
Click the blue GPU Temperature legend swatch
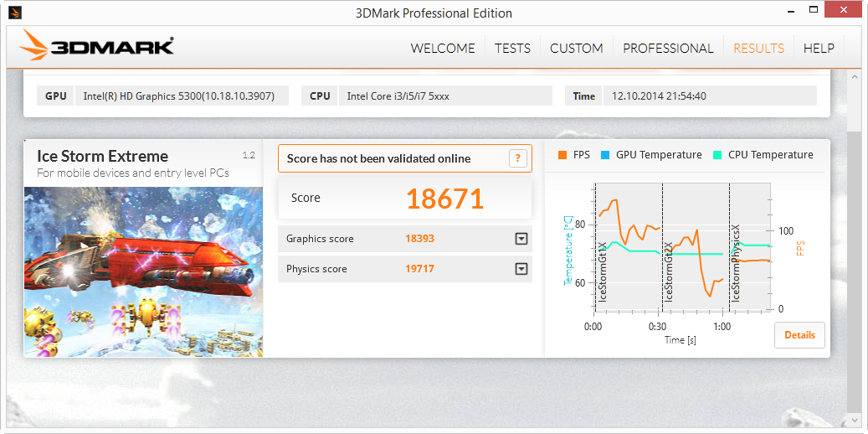point(605,155)
